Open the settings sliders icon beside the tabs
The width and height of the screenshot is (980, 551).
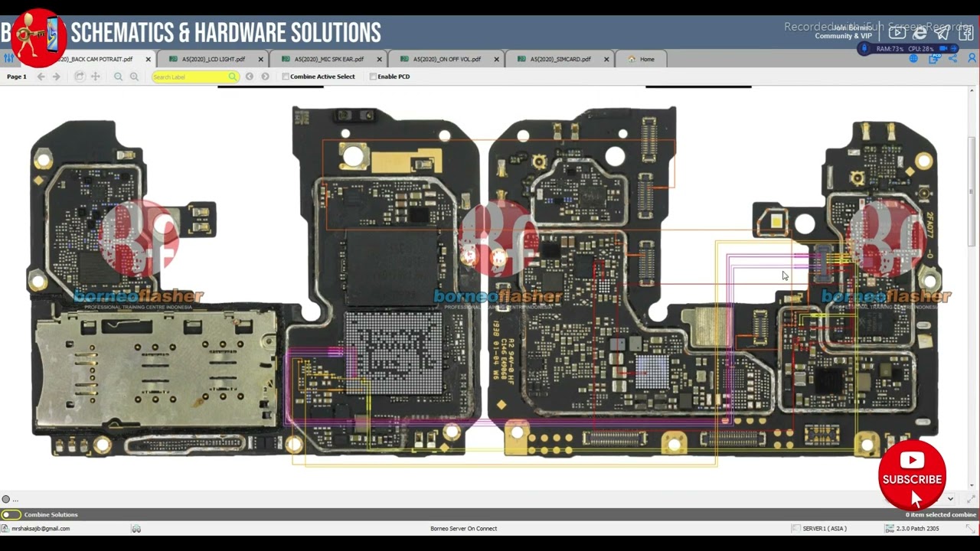tap(8, 58)
